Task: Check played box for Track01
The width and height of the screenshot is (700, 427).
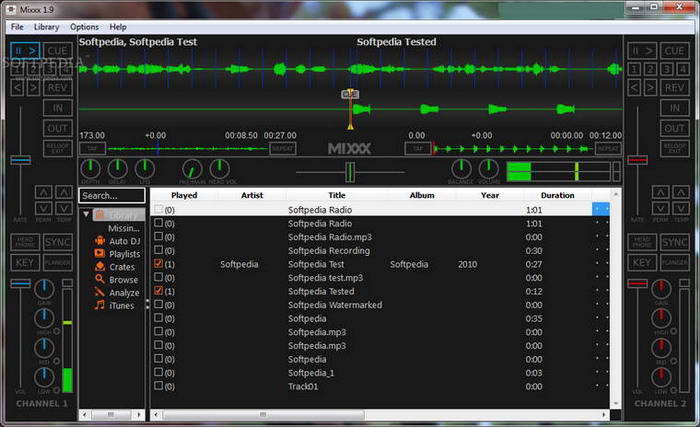Action: 158,386
